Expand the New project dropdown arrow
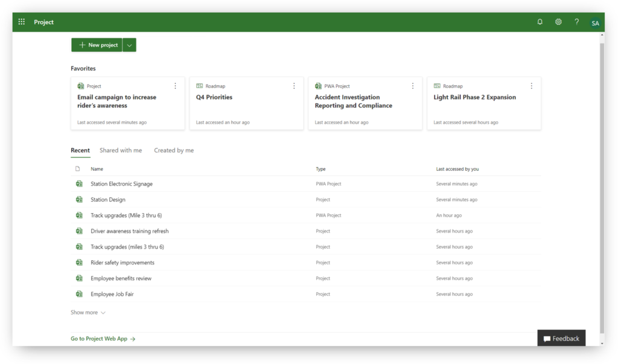This screenshot has width=618, height=364. (x=129, y=45)
